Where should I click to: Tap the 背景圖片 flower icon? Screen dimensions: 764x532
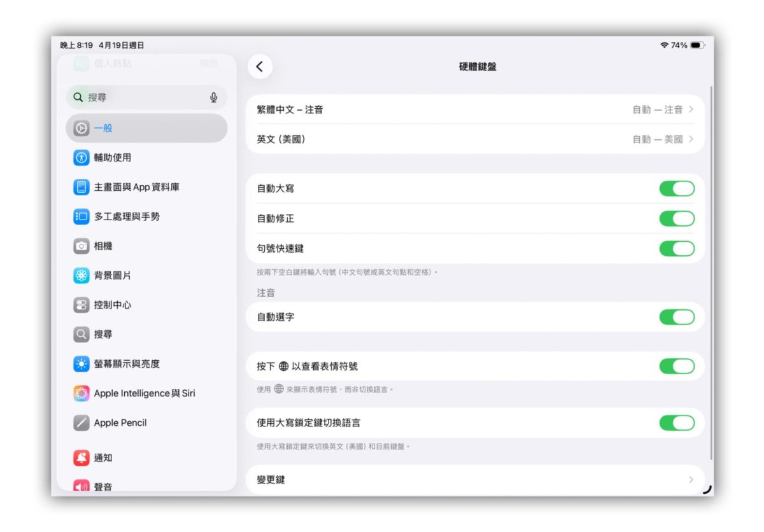click(81, 276)
